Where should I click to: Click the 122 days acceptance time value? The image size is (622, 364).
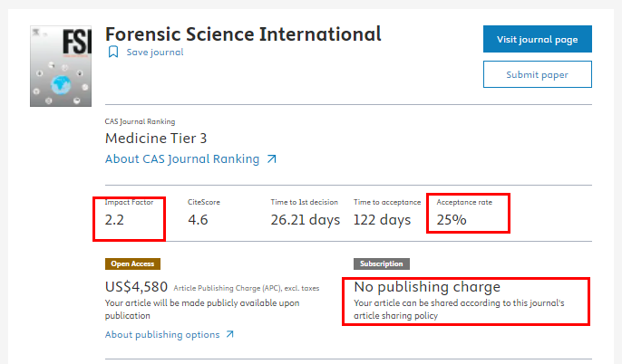(382, 220)
